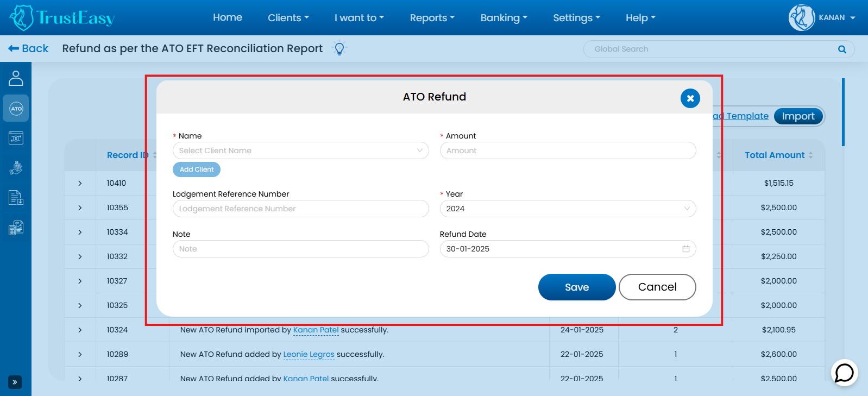Open the Select Client Name dropdown
This screenshot has width=868, height=396.
pos(300,150)
